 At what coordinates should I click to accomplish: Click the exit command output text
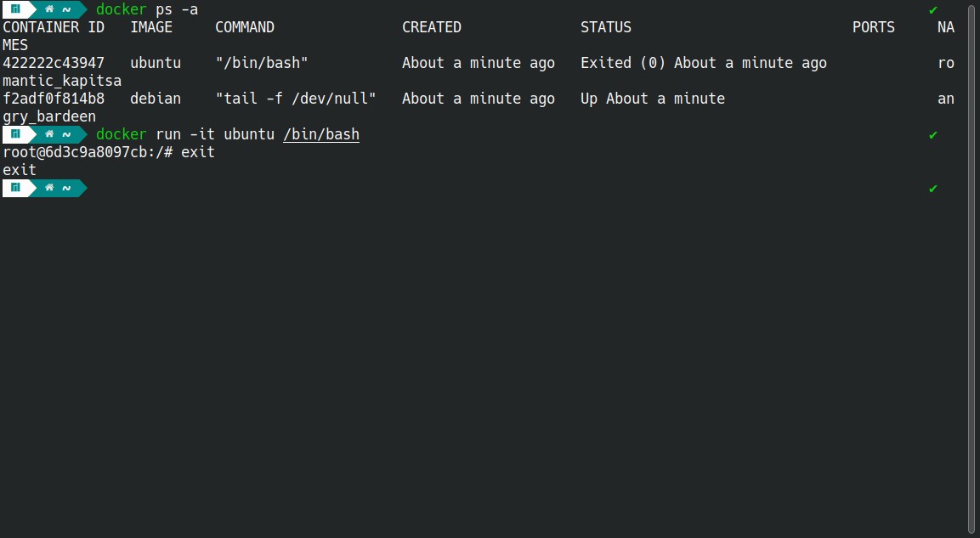[x=18, y=170]
